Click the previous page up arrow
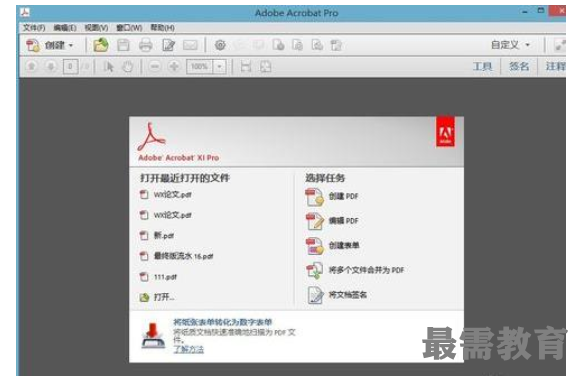This screenshot has height=383, width=574. tap(31, 67)
